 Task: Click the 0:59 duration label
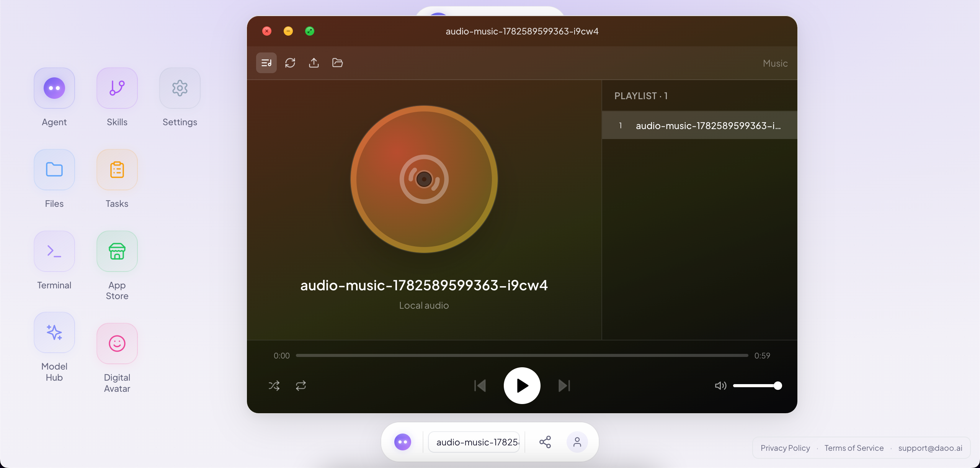click(x=762, y=356)
